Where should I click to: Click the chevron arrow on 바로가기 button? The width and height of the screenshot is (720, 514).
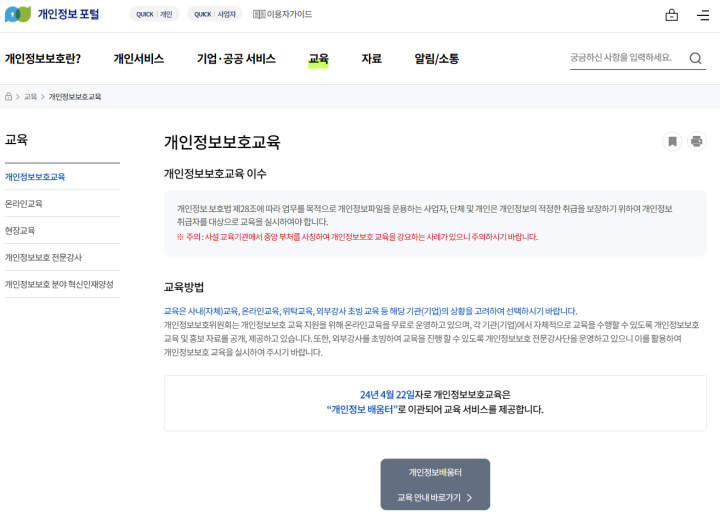pos(469,497)
